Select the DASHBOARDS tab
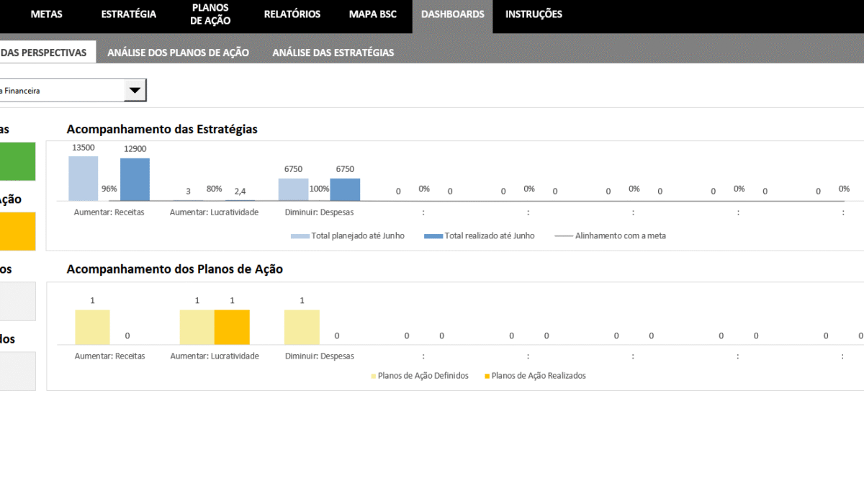Image resolution: width=864 pixels, height=504 pixels. tap(452, 14)
